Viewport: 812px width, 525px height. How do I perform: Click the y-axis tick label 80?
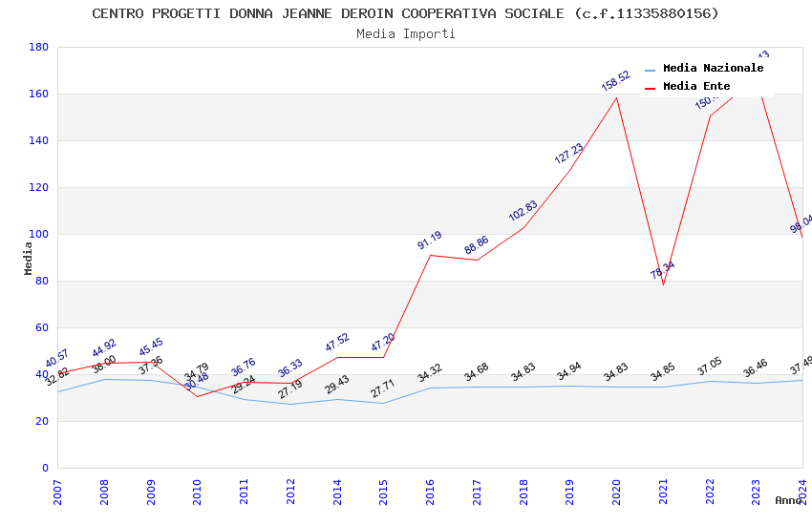click(x=42, y=281)
